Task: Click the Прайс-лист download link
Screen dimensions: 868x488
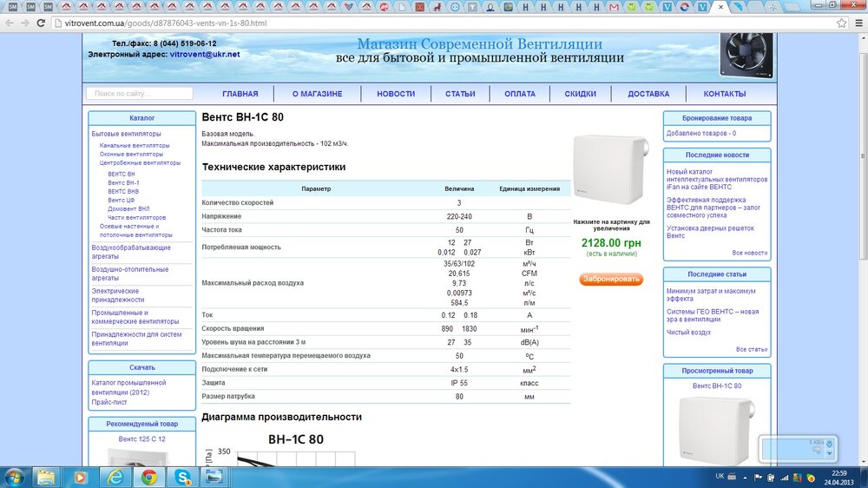Action: click(x=109, y=402)
